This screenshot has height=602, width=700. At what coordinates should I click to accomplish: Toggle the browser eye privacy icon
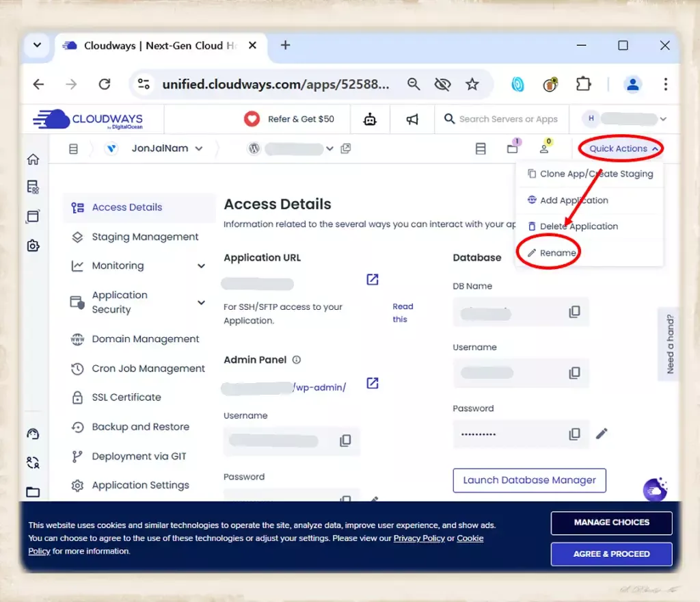(442, 84)
